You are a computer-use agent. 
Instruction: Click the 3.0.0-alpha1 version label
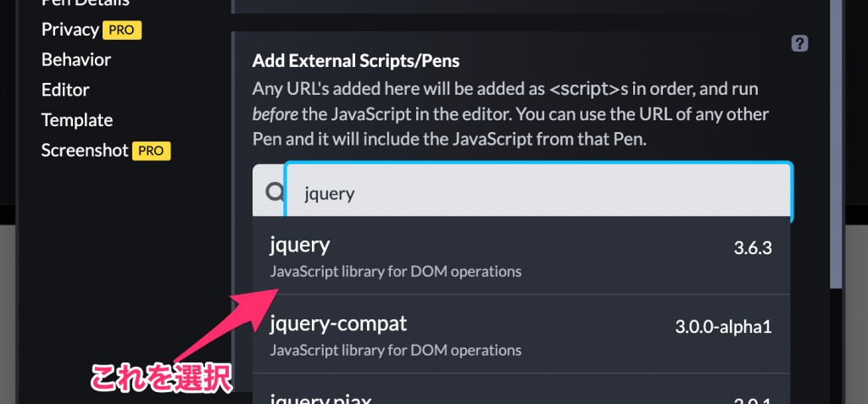(x=724, y=327)
